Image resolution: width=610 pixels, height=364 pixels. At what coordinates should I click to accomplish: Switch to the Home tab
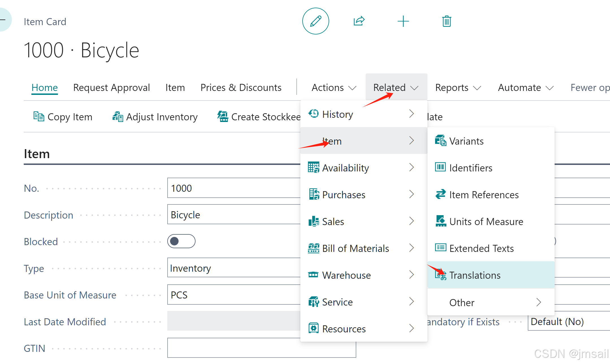click(x=45, y=88)
